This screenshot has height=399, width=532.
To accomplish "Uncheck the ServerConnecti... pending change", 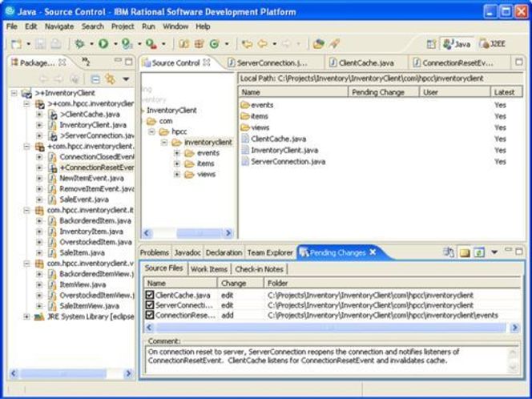I will pyautogui.click(x=149, y=305).
